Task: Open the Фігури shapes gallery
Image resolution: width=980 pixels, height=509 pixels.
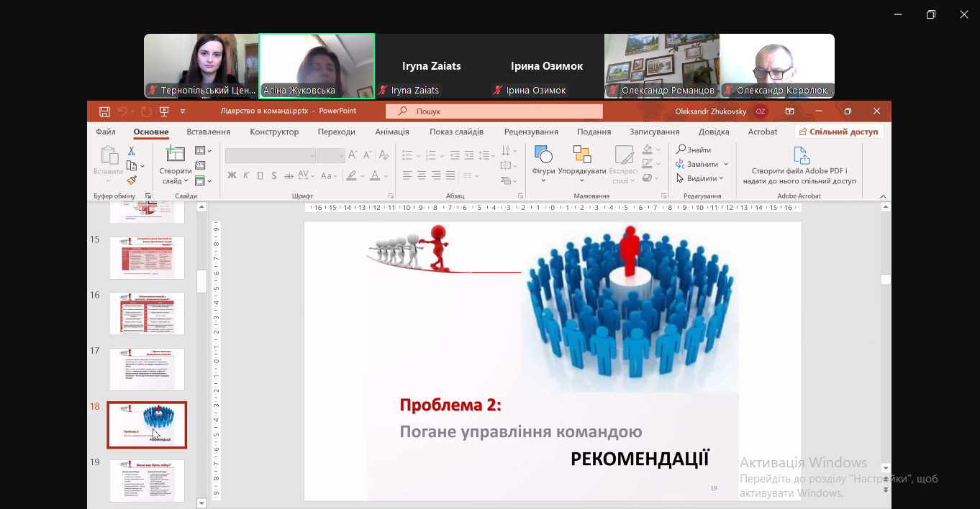Action: (543, 163)
